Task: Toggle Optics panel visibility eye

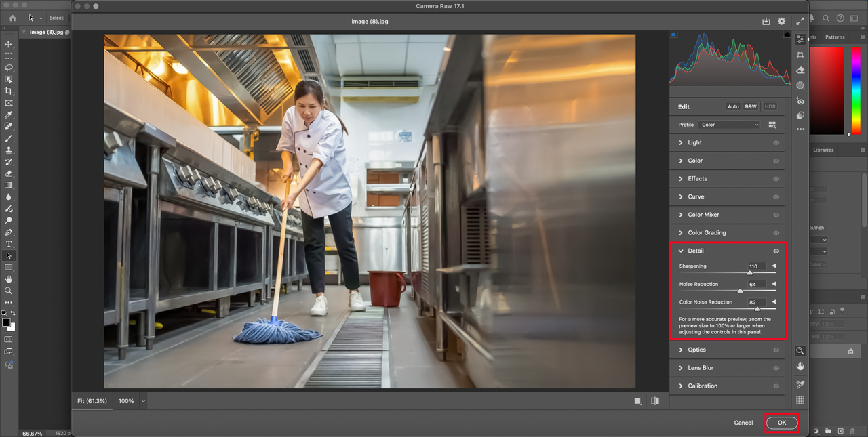Action: (776, 350)
